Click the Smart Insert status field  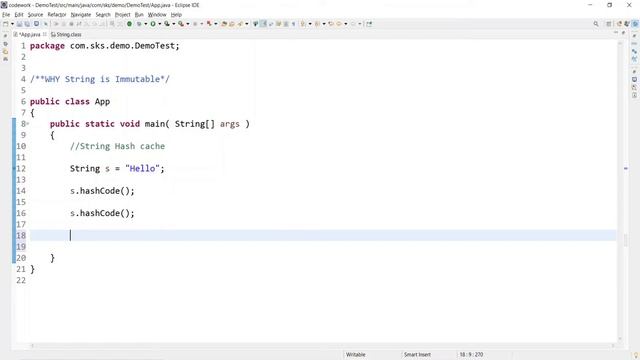click(417, 354)
